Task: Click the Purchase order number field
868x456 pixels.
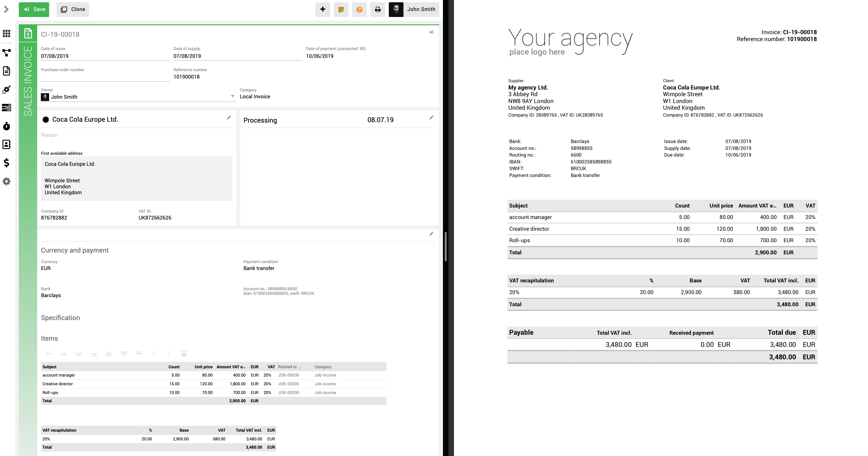Action: tap(105, 77)
